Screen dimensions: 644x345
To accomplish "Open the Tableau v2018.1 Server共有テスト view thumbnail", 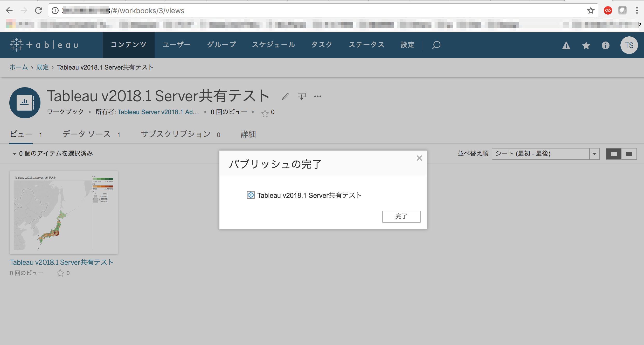I will click(x=64, y=212).
